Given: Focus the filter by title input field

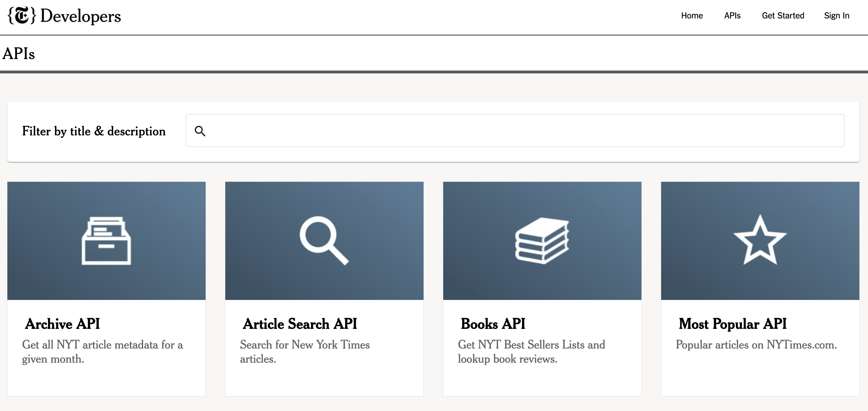Looking at the screenshot, I should [x=515, y=130].
